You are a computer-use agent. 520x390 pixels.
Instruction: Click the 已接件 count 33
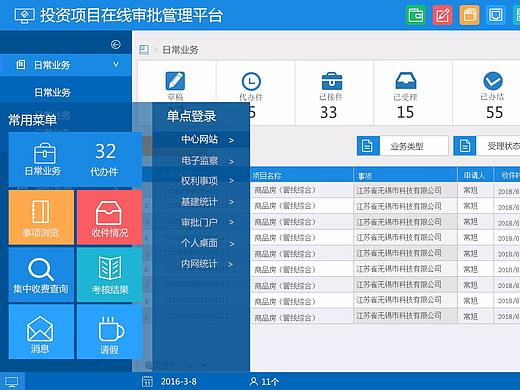328,112
